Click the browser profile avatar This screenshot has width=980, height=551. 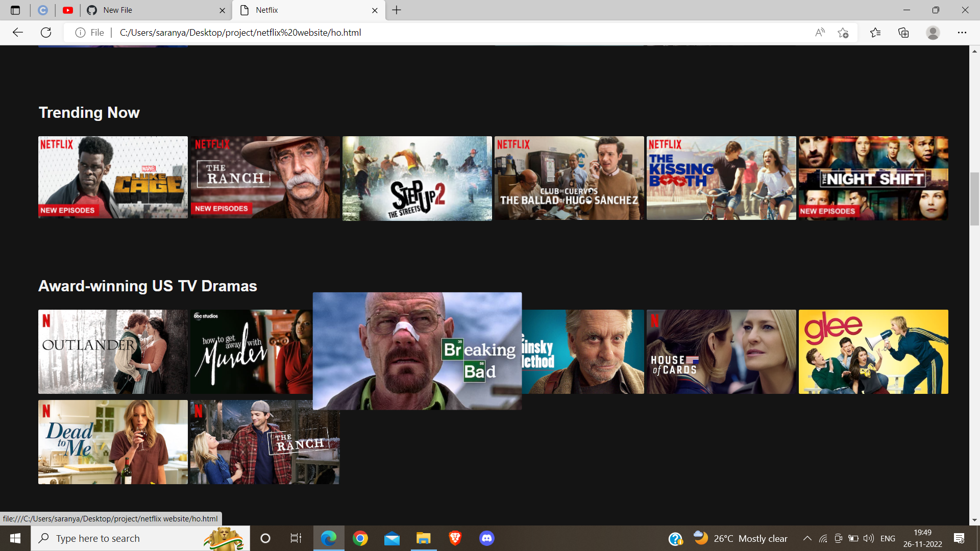(x=933, y=32)
